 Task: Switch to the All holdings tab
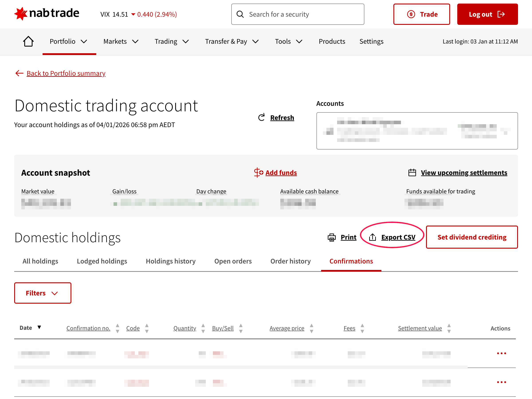40,261
